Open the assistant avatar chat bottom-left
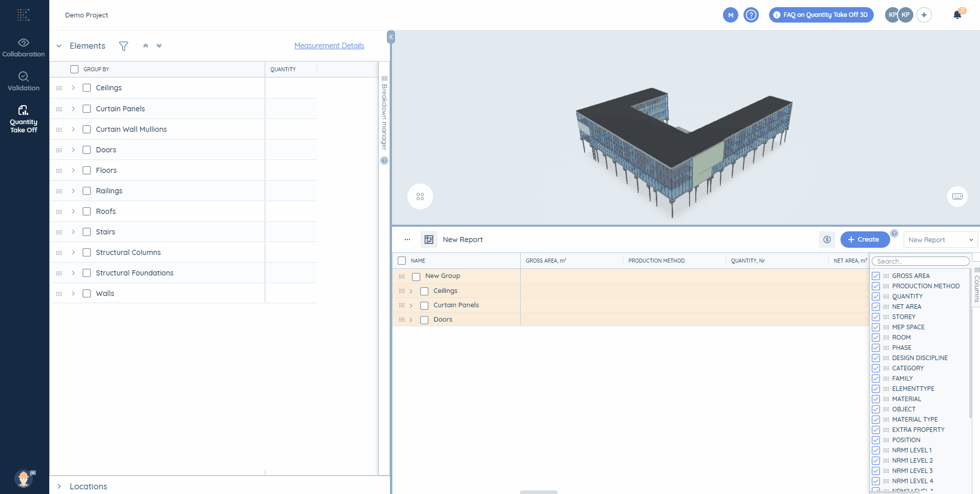This screenshot has height=494, width=980. click(x=24, y=479)
